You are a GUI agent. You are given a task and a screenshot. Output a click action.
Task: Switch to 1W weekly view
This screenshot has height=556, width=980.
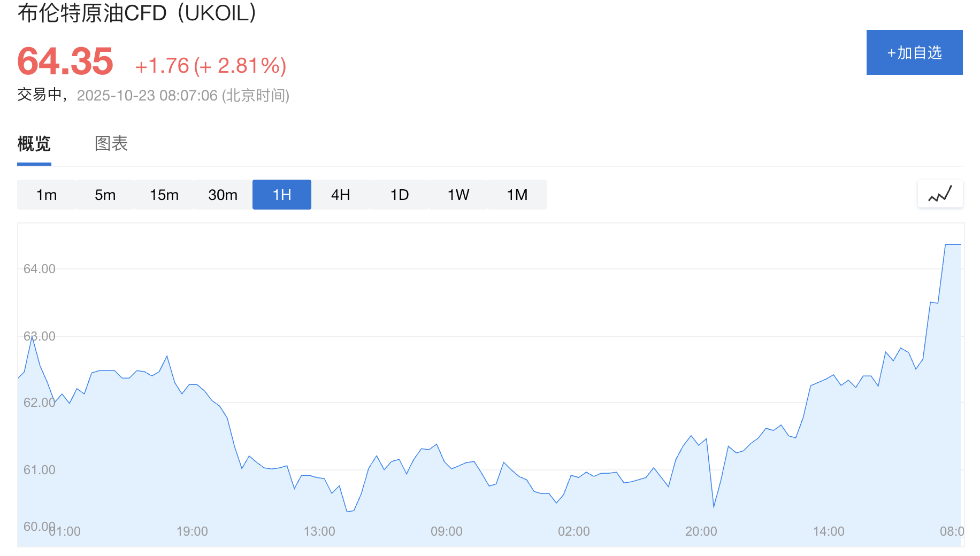click(458, 195)
